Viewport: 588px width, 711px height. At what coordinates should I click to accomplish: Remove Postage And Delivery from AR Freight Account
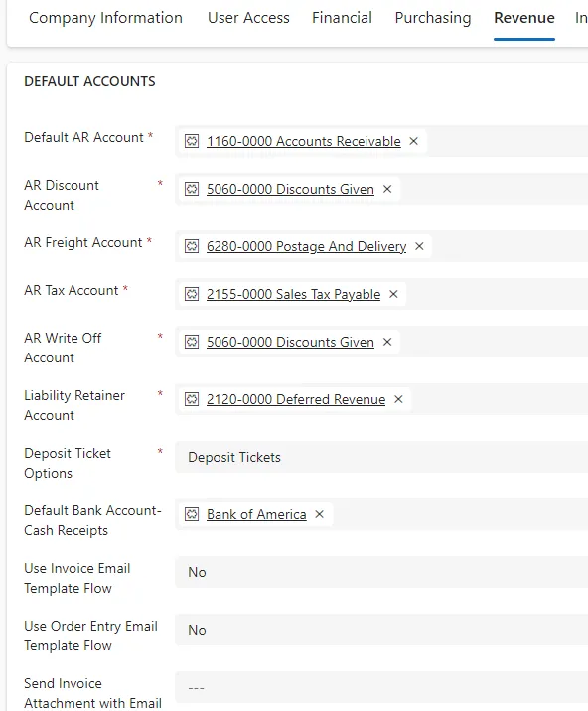point(419,246)
